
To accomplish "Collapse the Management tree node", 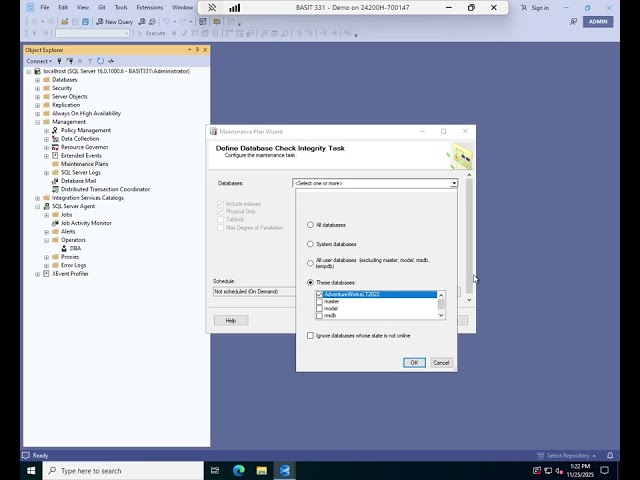I will click(x=38, y=122).
